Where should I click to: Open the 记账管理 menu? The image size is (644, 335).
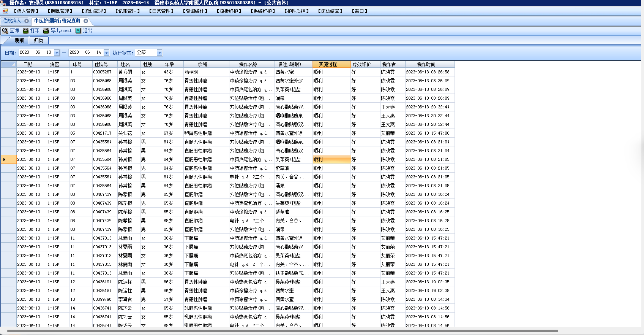point(128,11)
